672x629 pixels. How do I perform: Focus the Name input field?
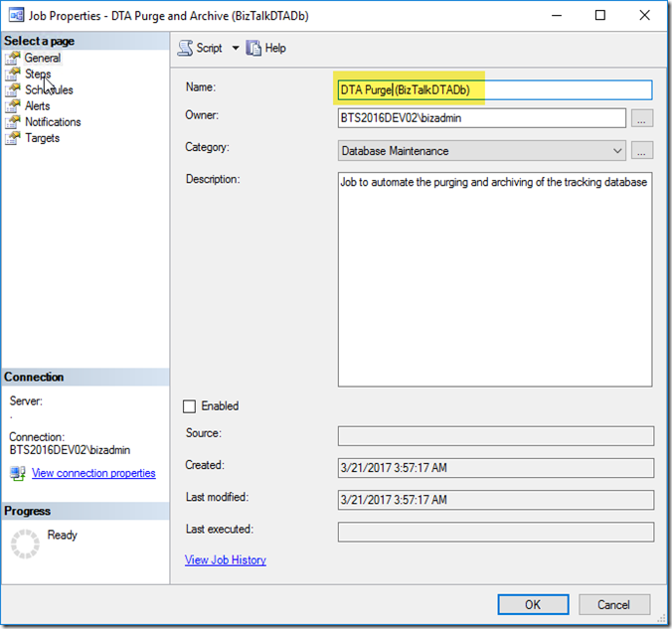[x=495, y=90]
